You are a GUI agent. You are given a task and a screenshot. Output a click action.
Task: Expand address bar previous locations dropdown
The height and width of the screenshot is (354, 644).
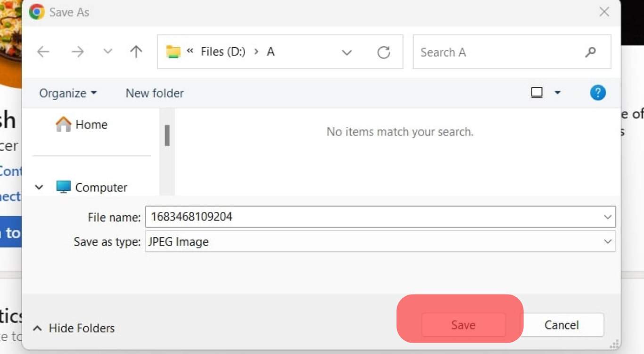click(x=347, y=52)
